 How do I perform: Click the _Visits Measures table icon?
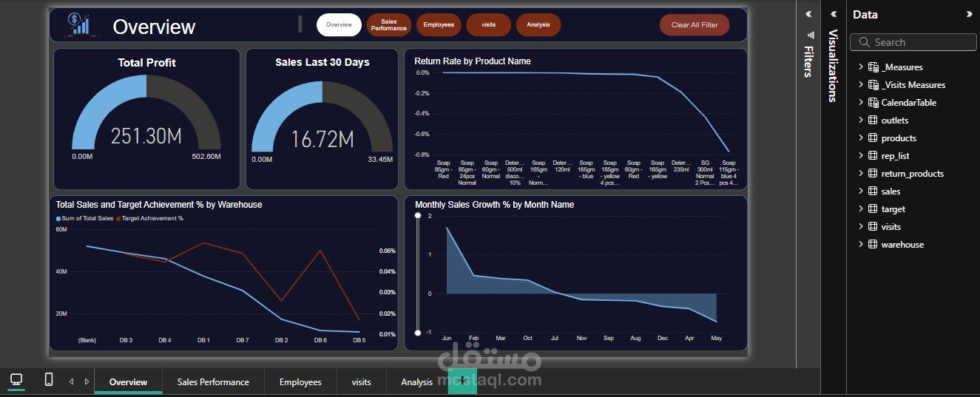point(873,85)
